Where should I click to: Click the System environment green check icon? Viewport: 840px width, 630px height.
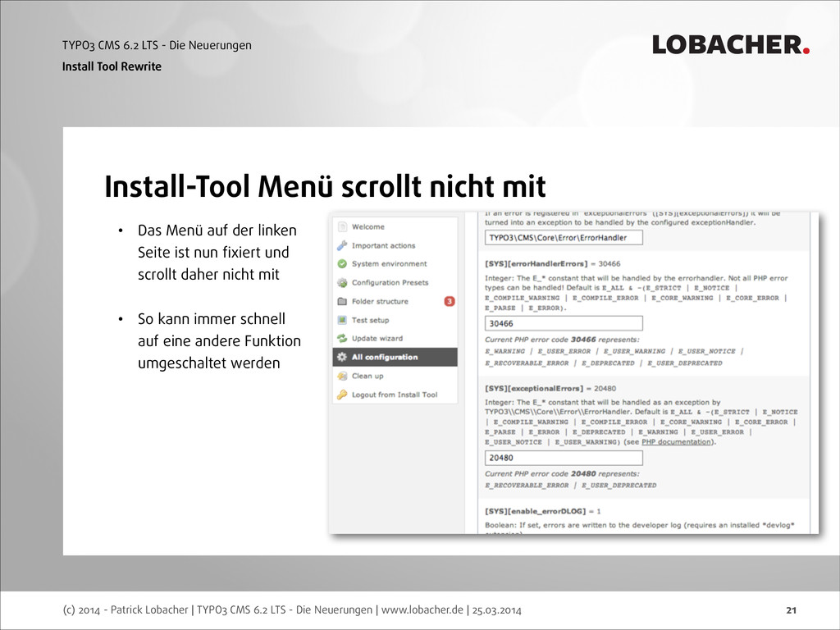[x=342, y=263]
